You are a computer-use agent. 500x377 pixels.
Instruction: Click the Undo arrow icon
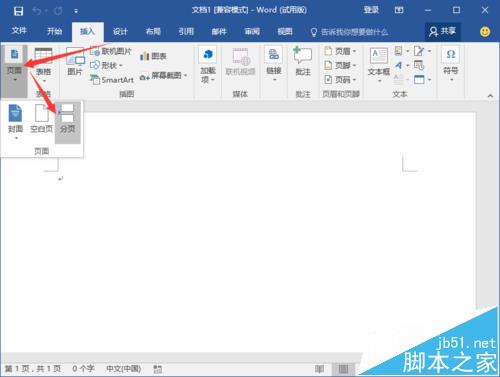(37, 11)
